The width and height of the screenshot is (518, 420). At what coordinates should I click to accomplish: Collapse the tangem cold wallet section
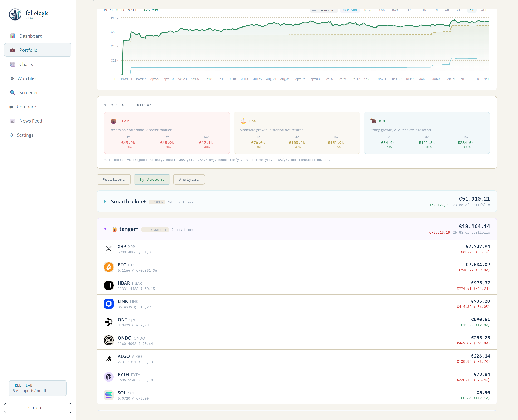(x=105, y=229)
